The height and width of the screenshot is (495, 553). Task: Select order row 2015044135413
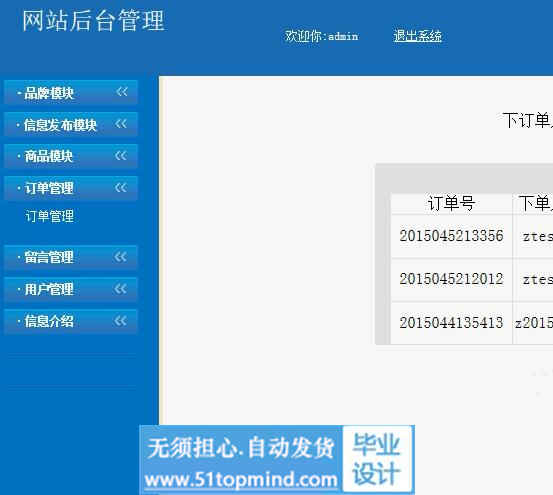(x=451, y=323)
